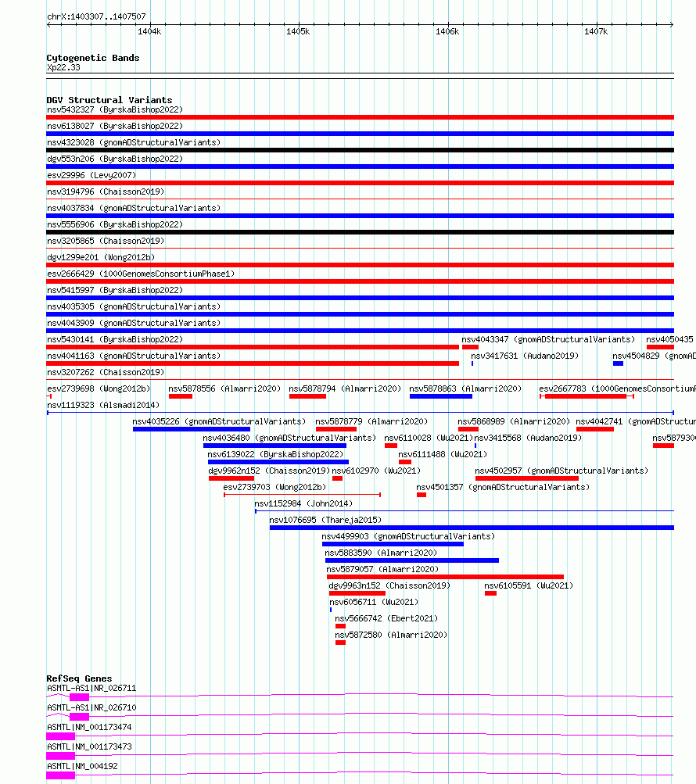The width and height of the screenshot is (696, 784).
Task: Open ASMTL-AS1|NR_026711 gene label
Action: (91, 688)
